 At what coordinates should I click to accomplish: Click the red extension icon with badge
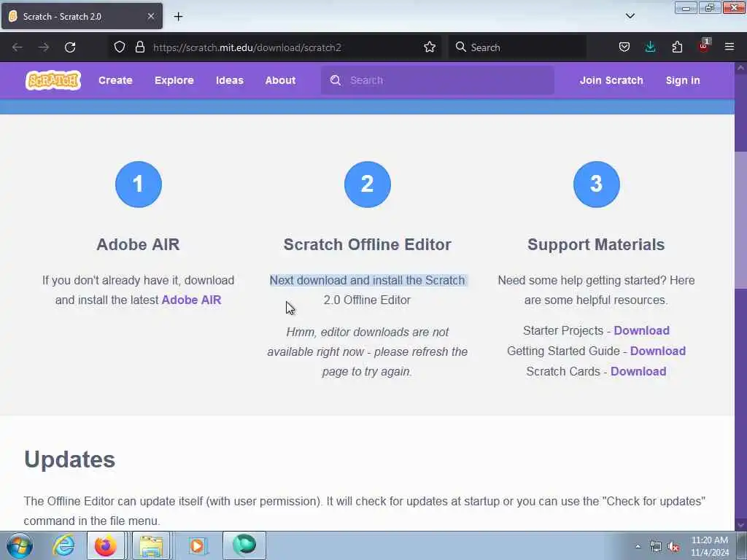(704, 46)
